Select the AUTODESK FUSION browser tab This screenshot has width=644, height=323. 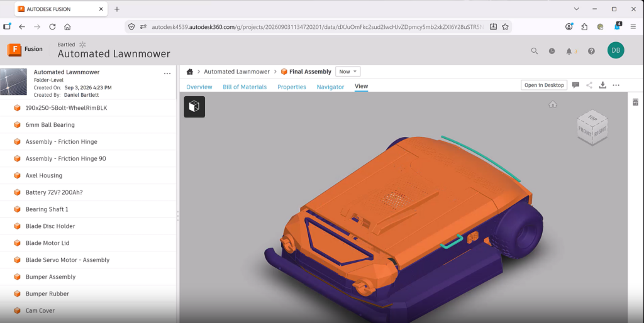(61, 9)
